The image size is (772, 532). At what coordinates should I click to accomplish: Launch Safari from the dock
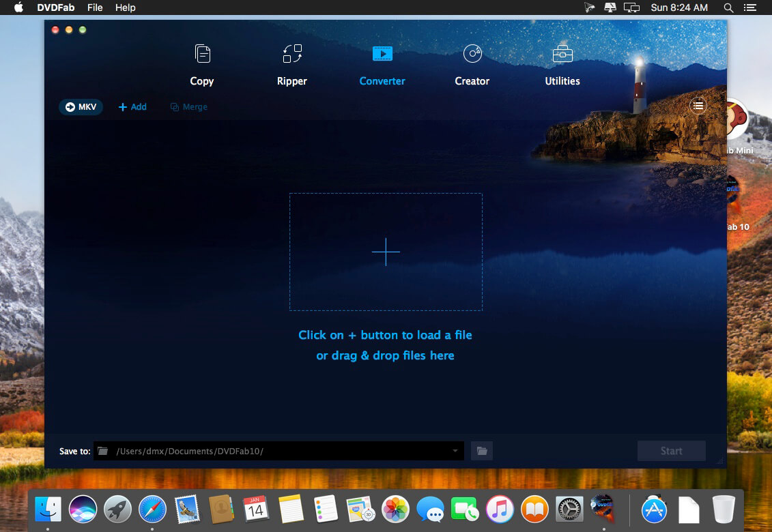click(153, 509)
